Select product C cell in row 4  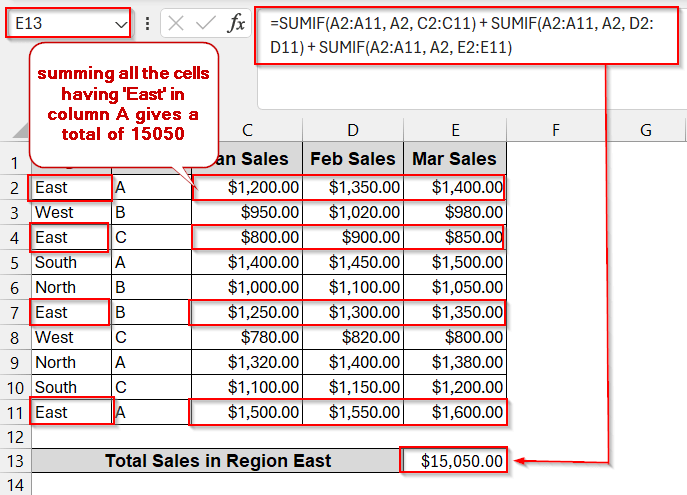click(x=151, y=237)
